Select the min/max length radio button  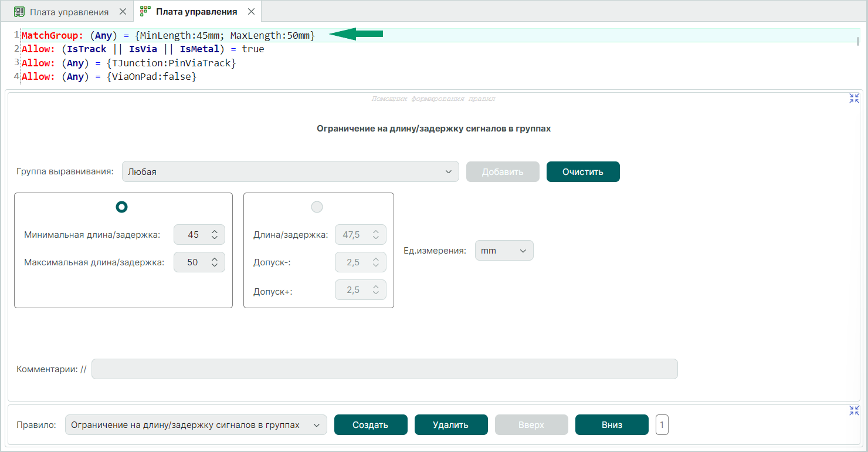coord(122,207)
